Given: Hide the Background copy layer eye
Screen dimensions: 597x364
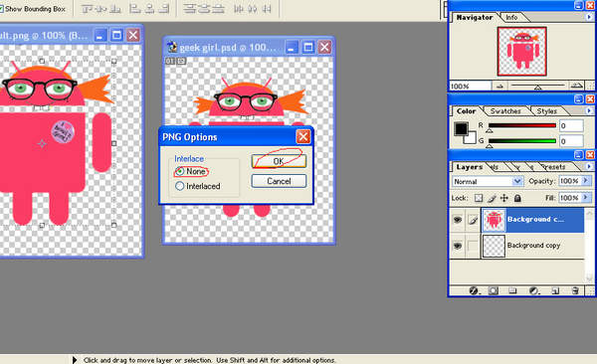Looking at the screenshot, I should 458,246.
